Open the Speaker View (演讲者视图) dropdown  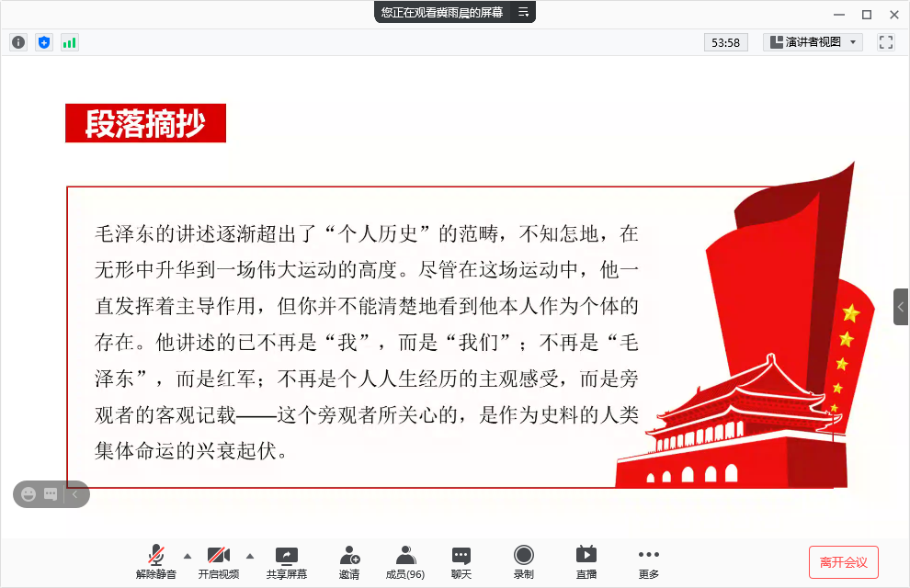(813, 42)
